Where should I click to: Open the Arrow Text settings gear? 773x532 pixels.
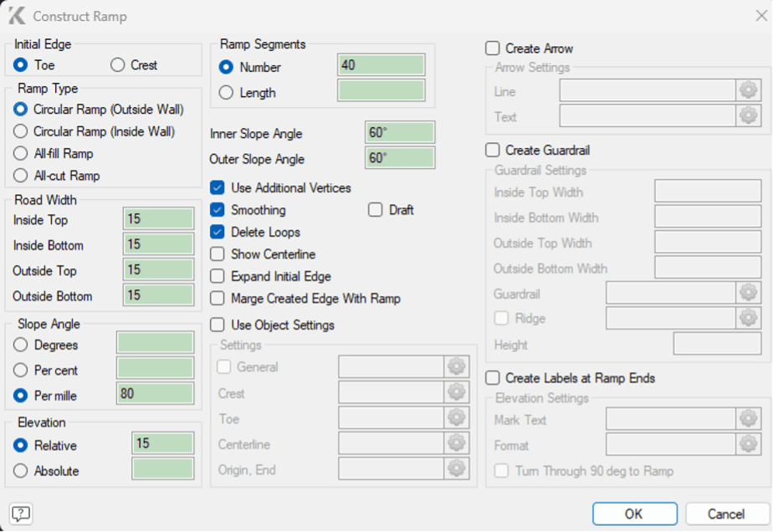[747, 116]
